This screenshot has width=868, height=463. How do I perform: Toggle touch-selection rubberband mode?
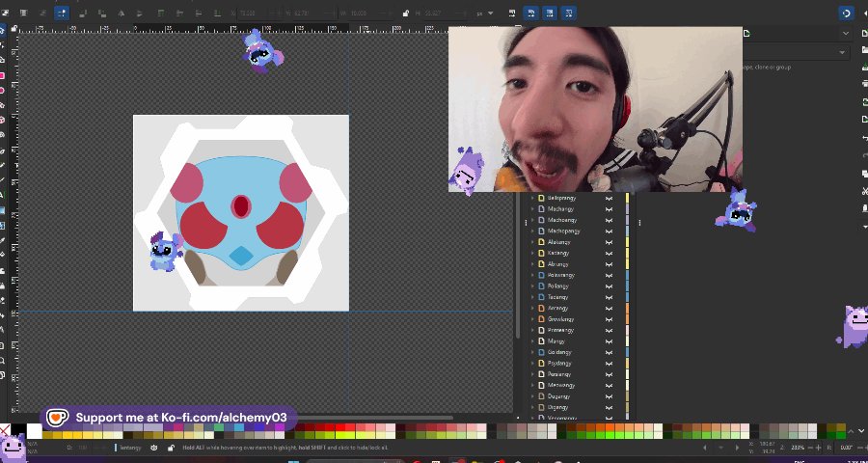tap(62, 13)
